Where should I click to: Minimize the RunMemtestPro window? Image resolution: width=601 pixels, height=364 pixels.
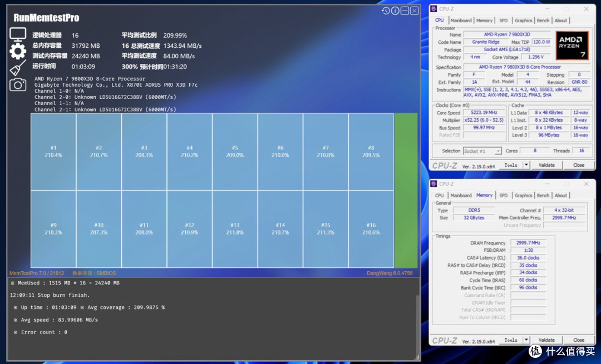[x=405, y=11]
